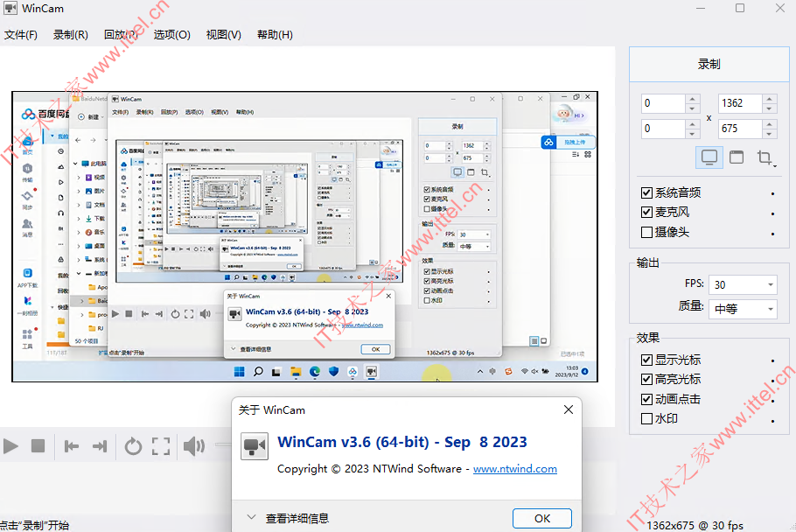796x532 pixels.
Task: Start playback with the Play icon
Action: tap(10, 446)
